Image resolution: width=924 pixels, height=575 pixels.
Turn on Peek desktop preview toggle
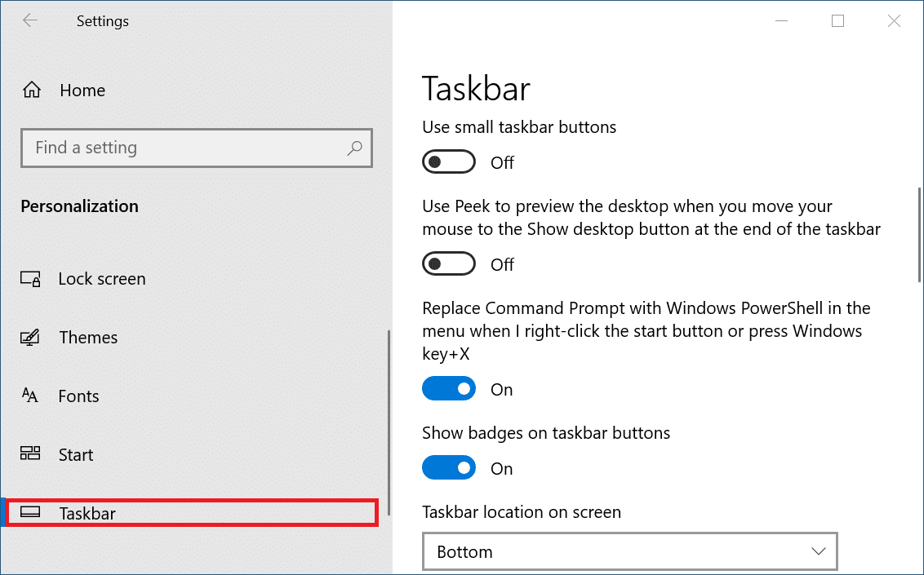448,264
